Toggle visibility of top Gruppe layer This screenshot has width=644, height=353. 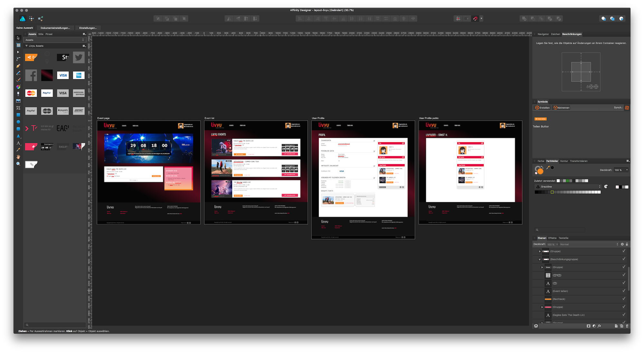click(624, 251)
